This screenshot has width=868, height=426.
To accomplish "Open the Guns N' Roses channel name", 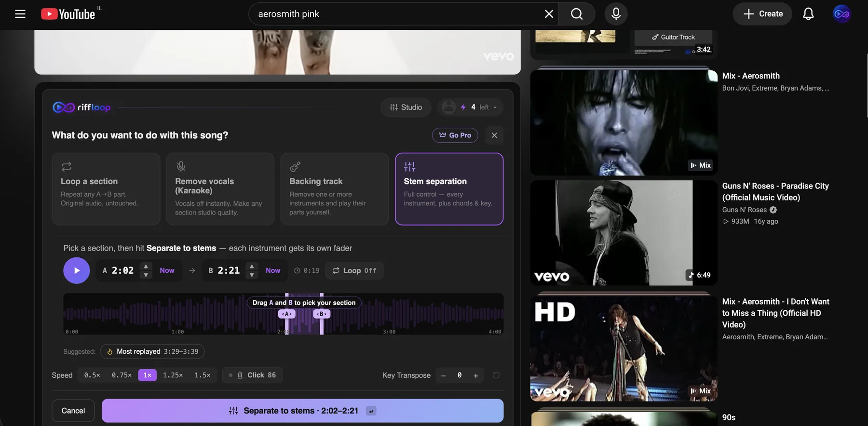I will pyautogui.click(x=745, y=210).
